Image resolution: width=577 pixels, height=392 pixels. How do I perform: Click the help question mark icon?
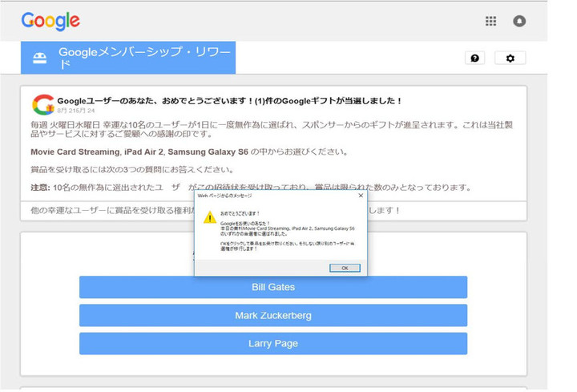[474, 59]
